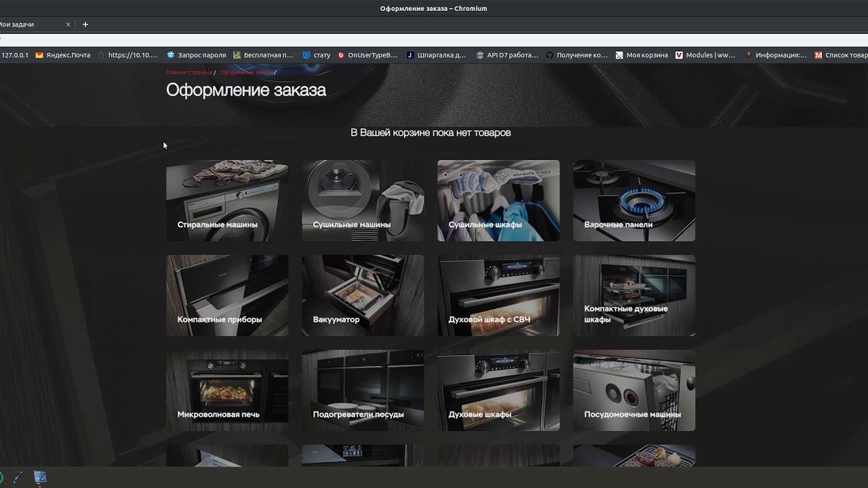Open the Посудомоечные машины category
The width and height of the screenshot is (868, 488).
coord(634,390)
